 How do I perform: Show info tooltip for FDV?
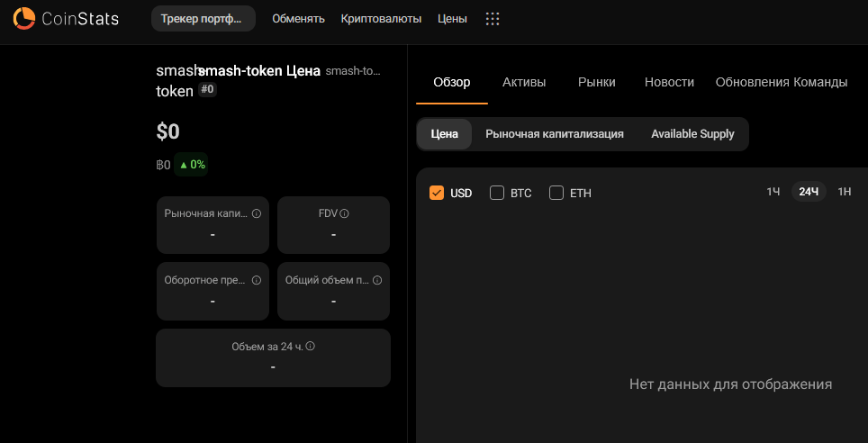(344, 213)
